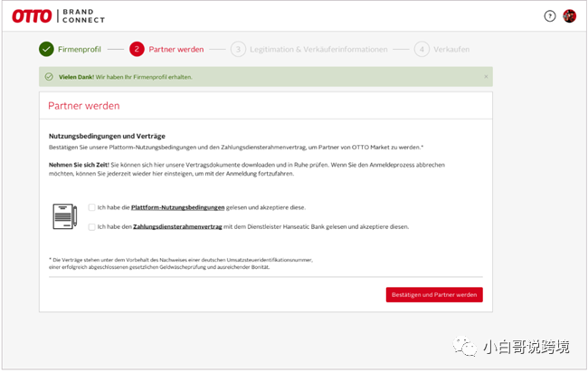The width and height of the screenshot is (588, 373).
Task: Check the Zahlungsdiensterahmenvertrag acceptance box
Action: coord(92,227)
